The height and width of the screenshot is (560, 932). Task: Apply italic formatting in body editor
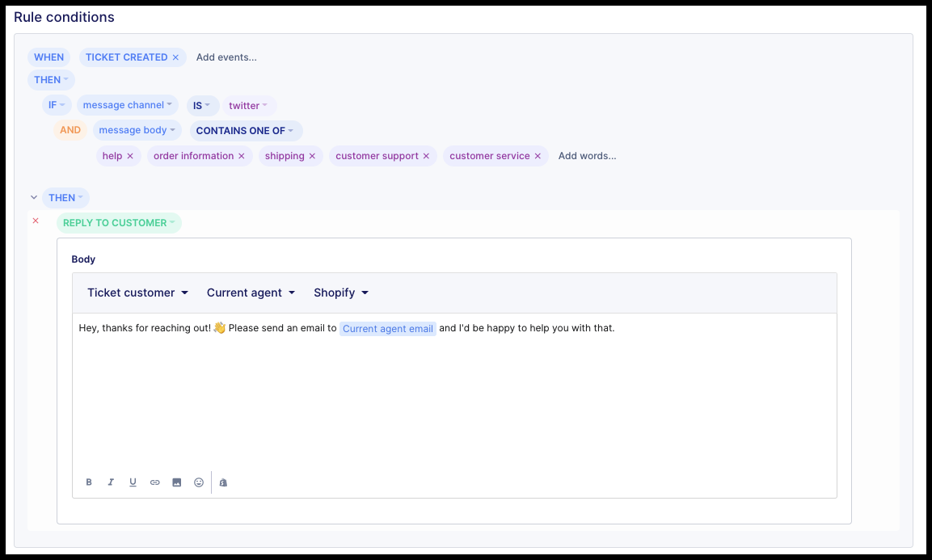click(x=111, y=482)
